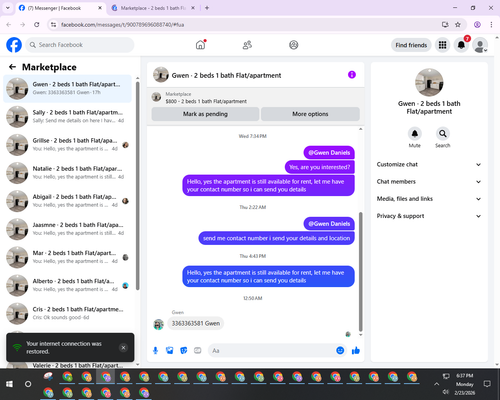Viewport: 500px width, 400px height.
Task: Bookmark this page with star icon
Action: click(x=458, y=25)
